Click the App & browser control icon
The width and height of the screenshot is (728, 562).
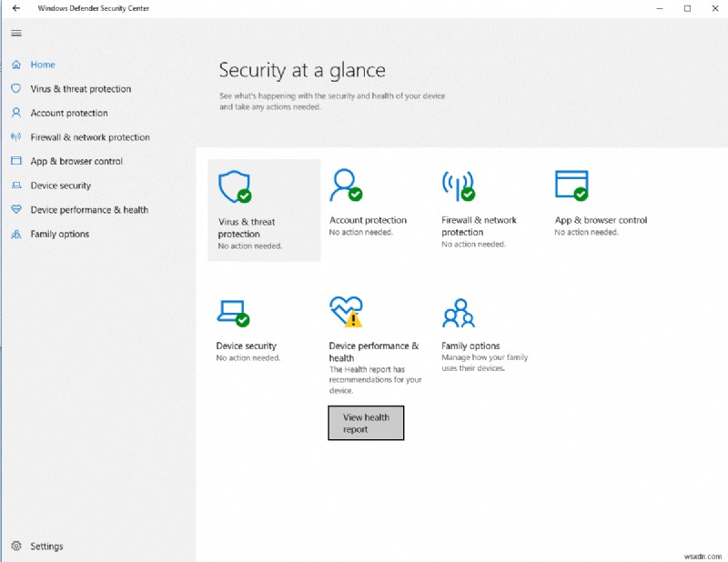point(16,161)
